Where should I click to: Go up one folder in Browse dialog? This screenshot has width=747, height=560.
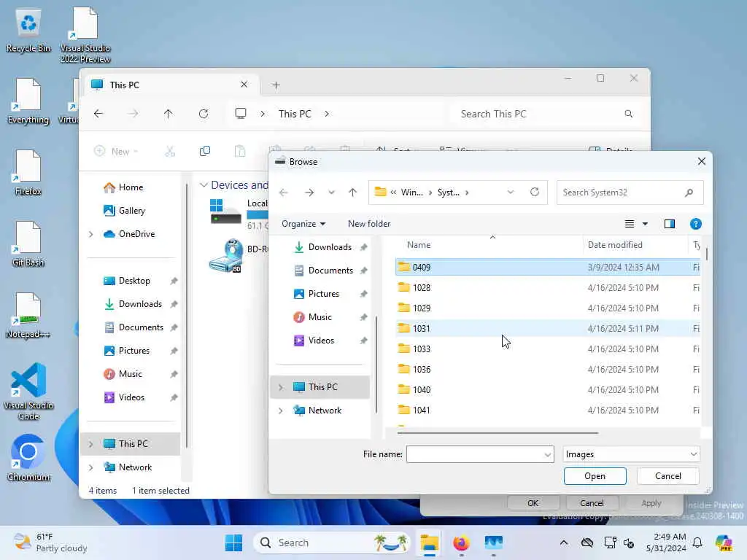[x=352, y=192]
